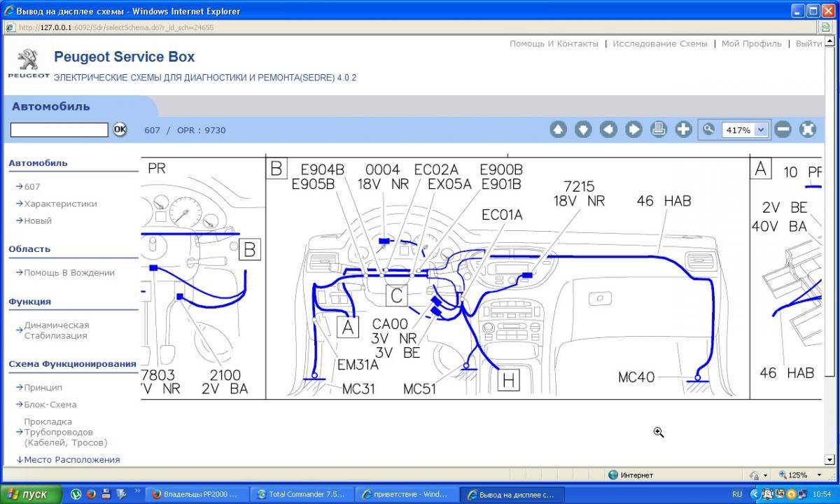Expand Место Расположения in sidebar
Viewport: 840px width, 504px height.
71,460
